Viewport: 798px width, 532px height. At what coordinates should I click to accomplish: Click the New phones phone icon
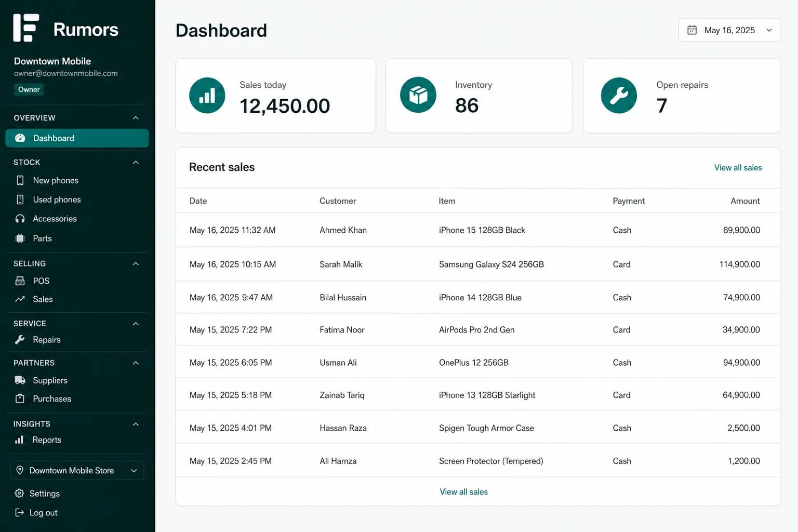(20, 180)
